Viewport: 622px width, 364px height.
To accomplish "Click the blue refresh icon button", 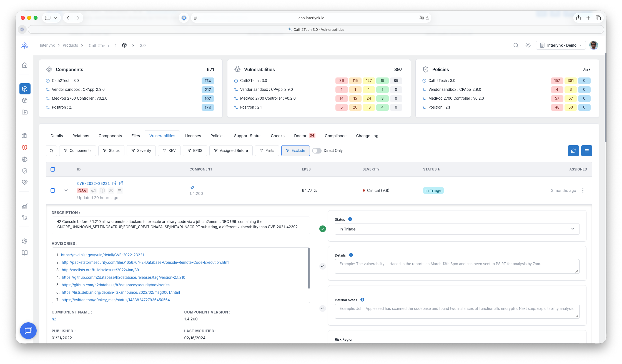I will (573, 151).
